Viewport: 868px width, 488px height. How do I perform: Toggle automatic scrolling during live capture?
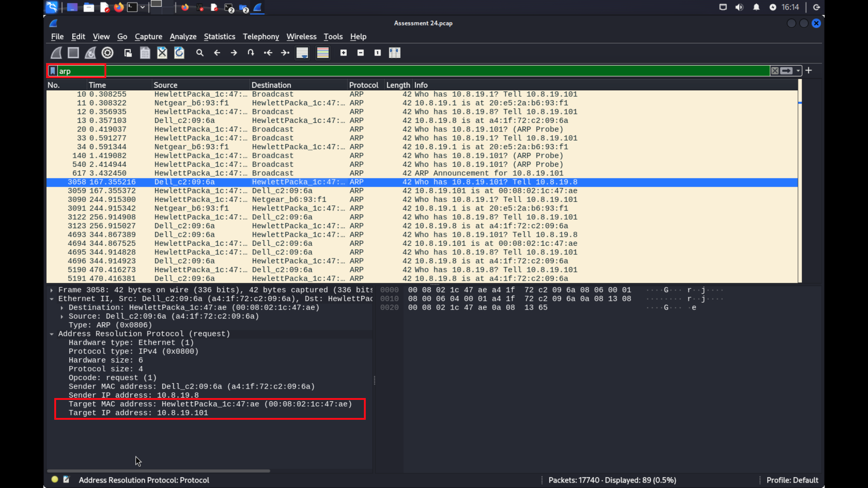tap(302, 53)
